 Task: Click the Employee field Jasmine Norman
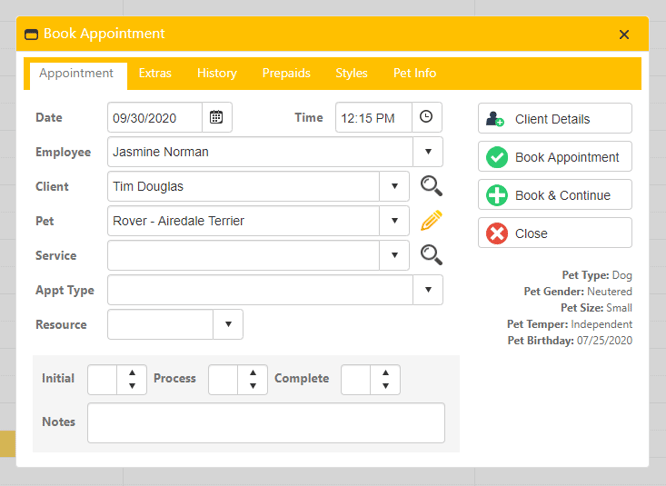click(260, 152)
